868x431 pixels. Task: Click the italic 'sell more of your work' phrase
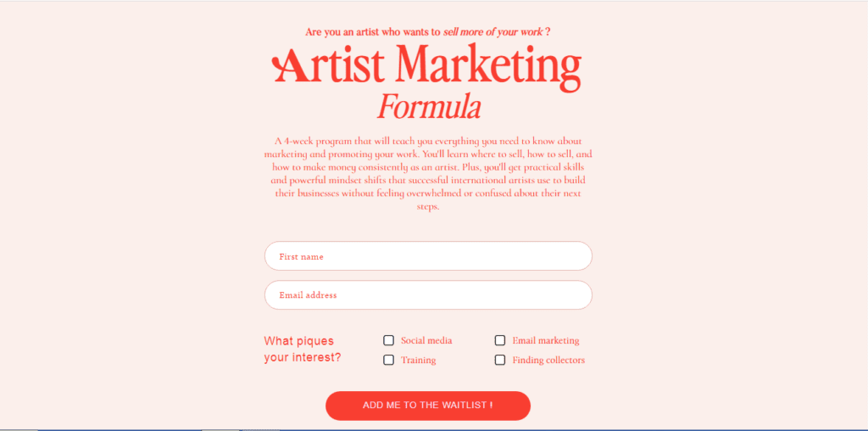pos(492,31)
